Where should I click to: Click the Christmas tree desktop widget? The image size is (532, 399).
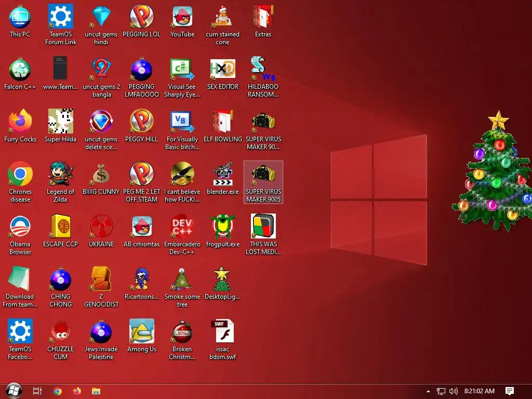pos(492,171)
